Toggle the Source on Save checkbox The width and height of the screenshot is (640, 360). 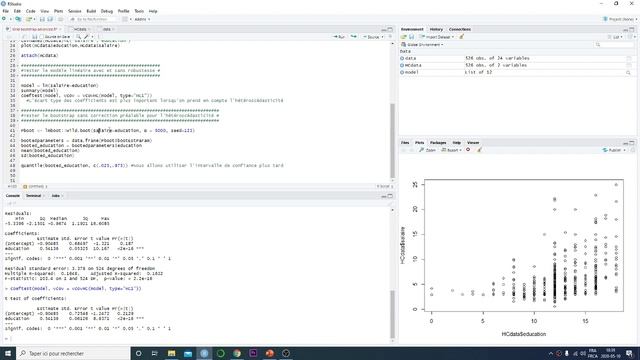click(x=42, y=37)
